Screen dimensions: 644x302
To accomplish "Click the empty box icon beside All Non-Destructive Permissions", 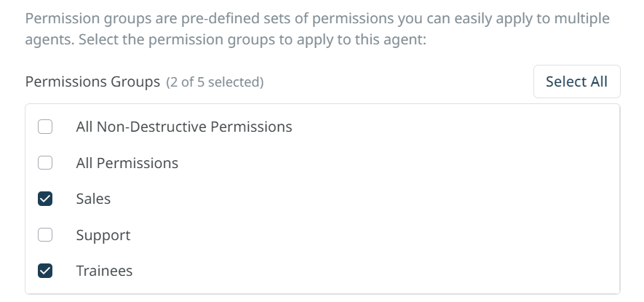I will 45,127.
